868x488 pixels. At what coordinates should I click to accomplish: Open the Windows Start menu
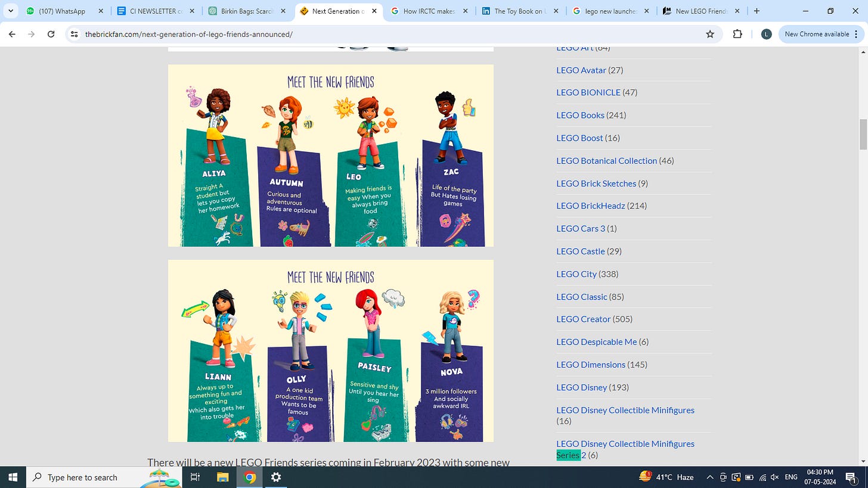[x=13, y=477]
